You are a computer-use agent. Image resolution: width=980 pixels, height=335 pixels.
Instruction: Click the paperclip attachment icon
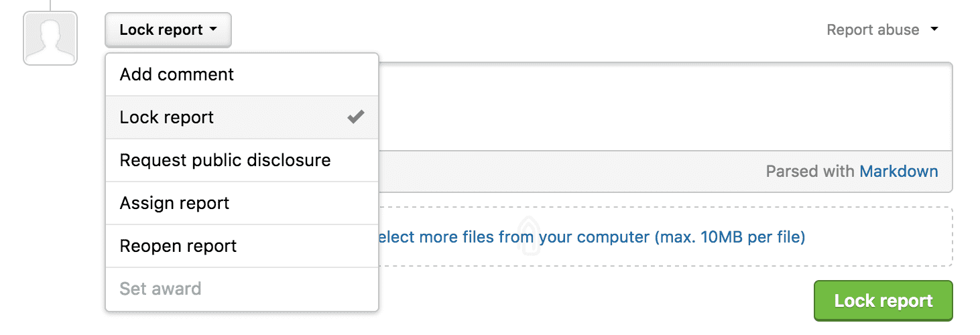click(530, 239)
